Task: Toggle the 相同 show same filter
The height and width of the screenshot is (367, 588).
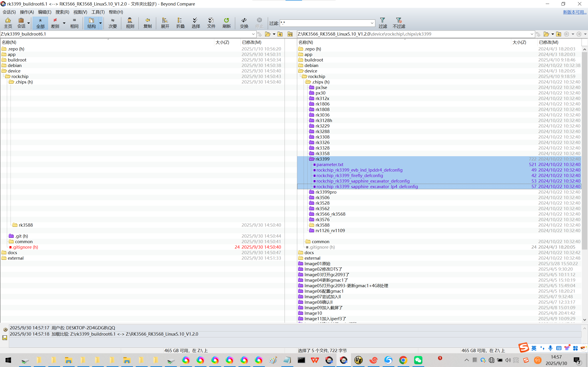Action: pos(74,23)
